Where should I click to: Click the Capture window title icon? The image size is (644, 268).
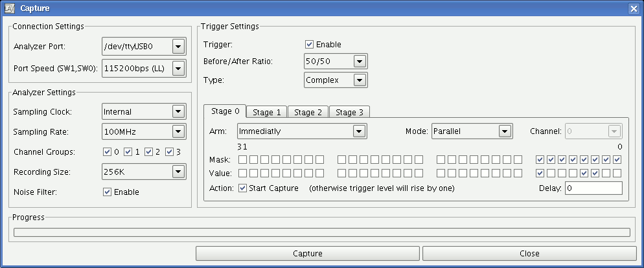[x=10, y=8]
